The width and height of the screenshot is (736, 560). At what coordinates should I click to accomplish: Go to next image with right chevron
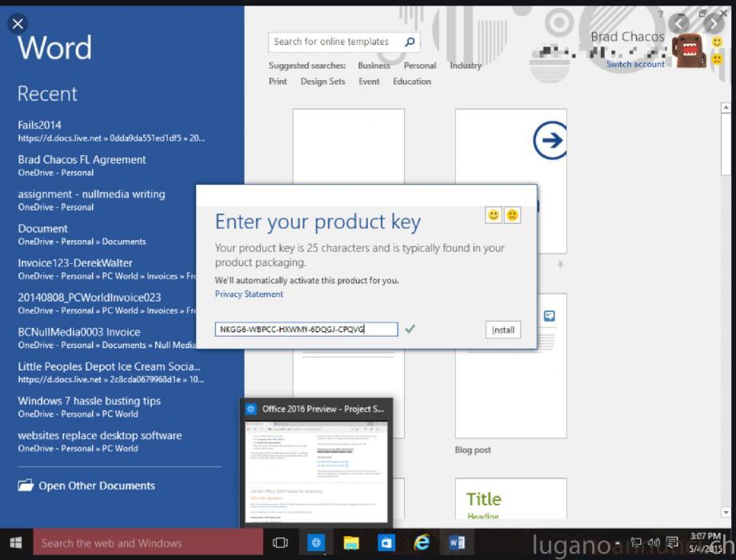click(714, 23)
